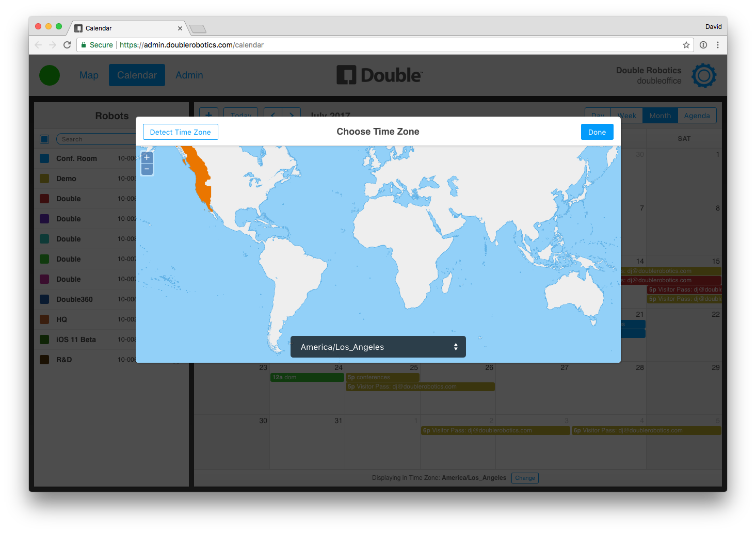
Task: Click the Detect Time Zone button
Action: [x=180, y=132]
